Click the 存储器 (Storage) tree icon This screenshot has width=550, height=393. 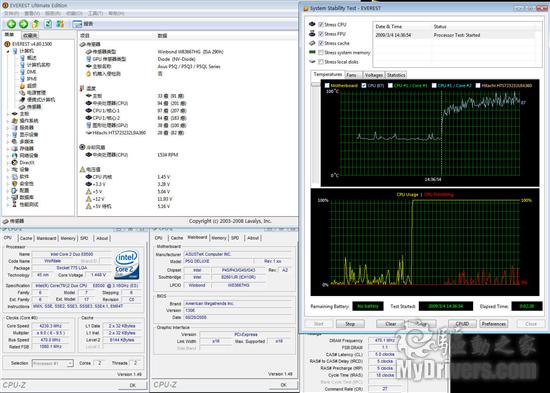click(x=14, y=149)
